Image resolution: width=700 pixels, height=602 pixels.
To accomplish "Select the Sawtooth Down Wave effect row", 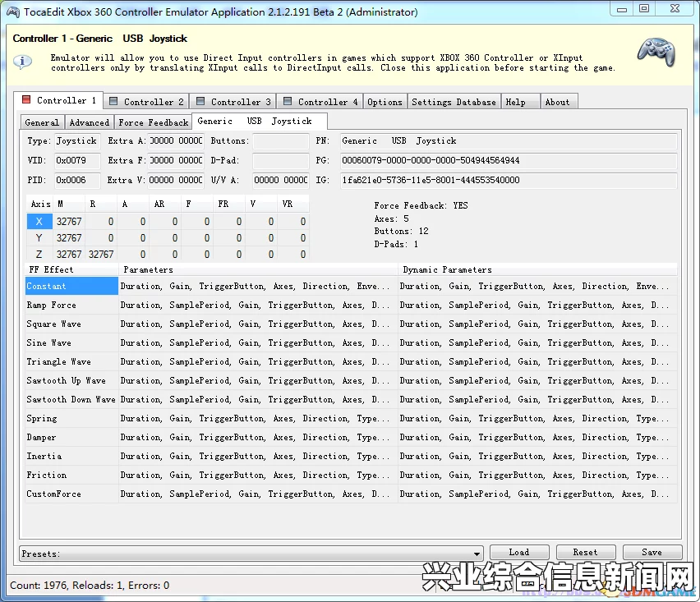I will tap(352, 399).
